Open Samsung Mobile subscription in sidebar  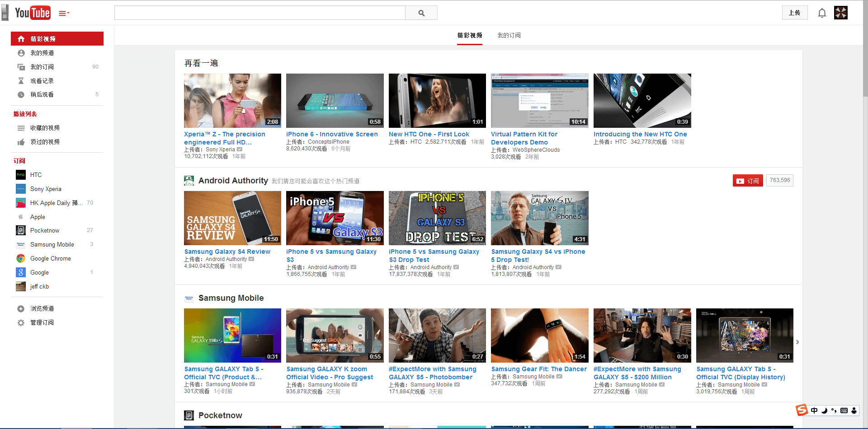pyautogui.click(x=57, y=244)
